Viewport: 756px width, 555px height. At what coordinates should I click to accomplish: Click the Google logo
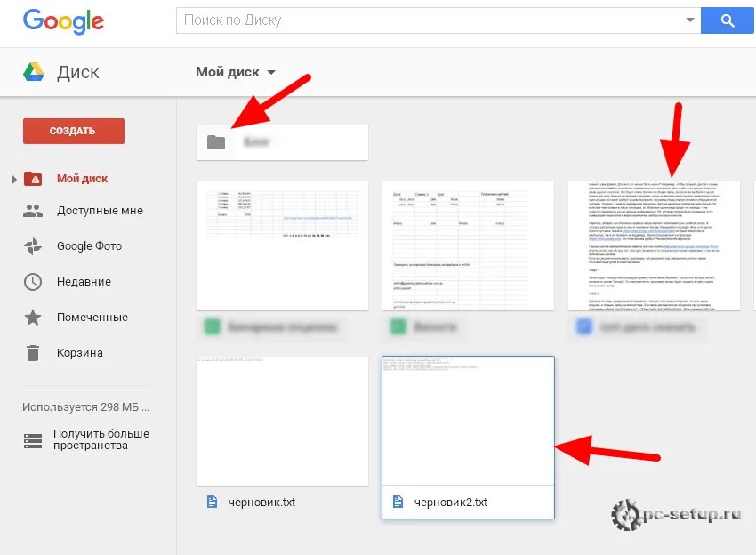63,20
